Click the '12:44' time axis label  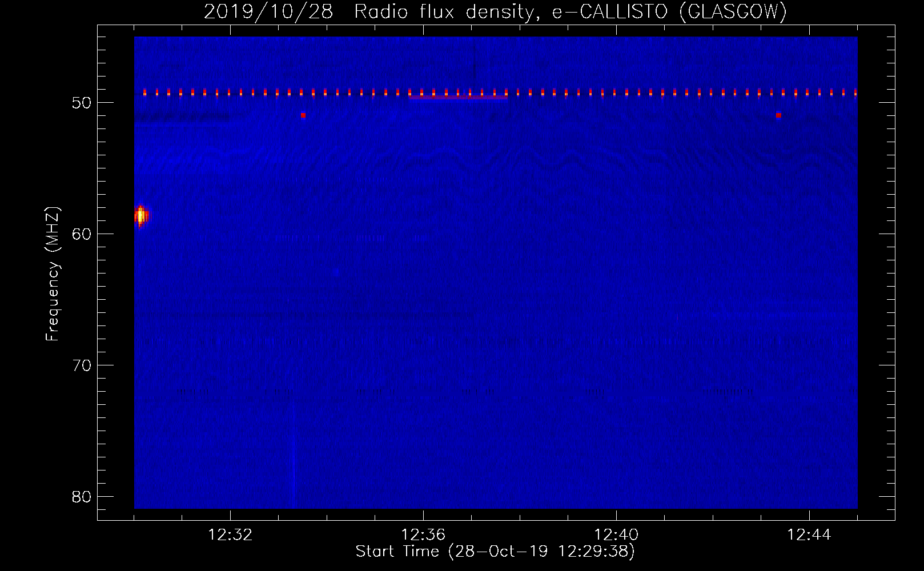click(809, 535)
